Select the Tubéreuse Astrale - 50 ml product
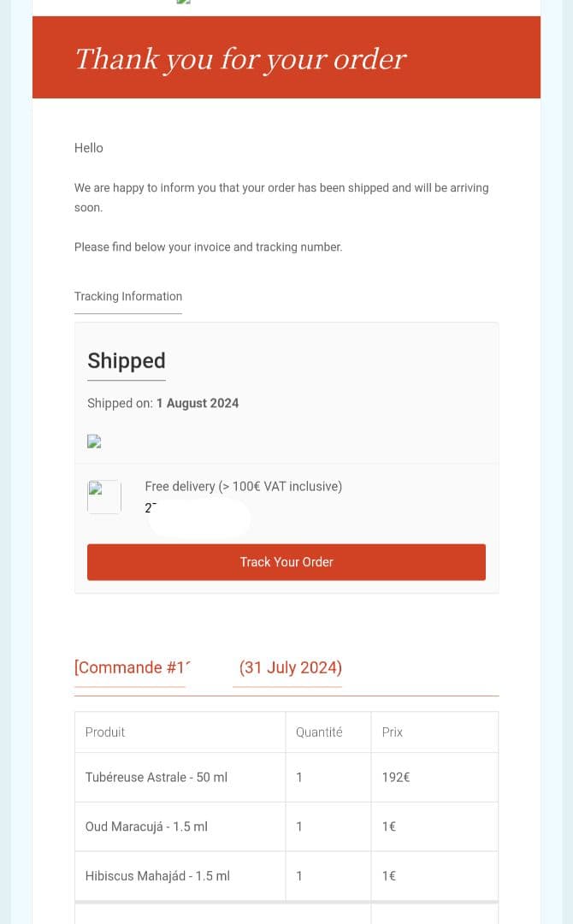Viewport: 573px width, 924px height. [x=157, y=778]
